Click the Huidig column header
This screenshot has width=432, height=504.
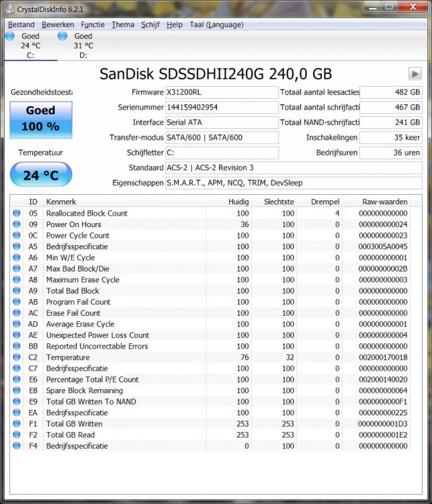tap(228, 202)
